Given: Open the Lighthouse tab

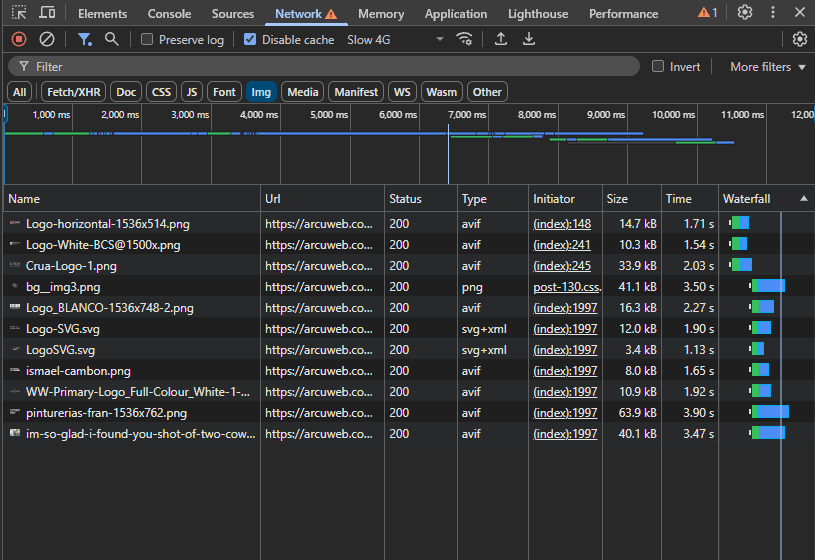Looking at the screenshot, I should 537,14.
